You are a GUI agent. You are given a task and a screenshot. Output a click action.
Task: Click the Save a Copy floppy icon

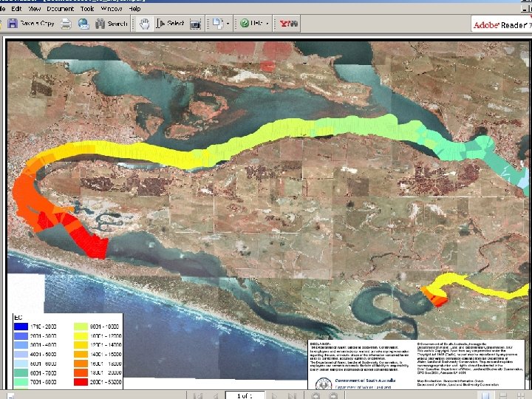[13, 24]
